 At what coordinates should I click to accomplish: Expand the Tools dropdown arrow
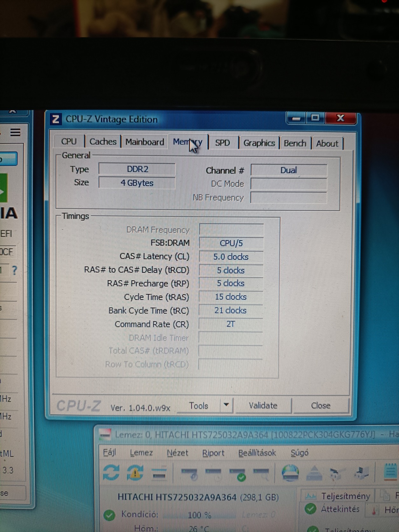226,405
